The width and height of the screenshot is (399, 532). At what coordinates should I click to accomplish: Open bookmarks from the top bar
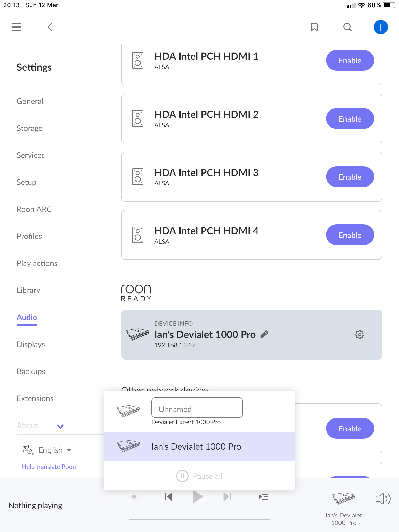(314, 27)
